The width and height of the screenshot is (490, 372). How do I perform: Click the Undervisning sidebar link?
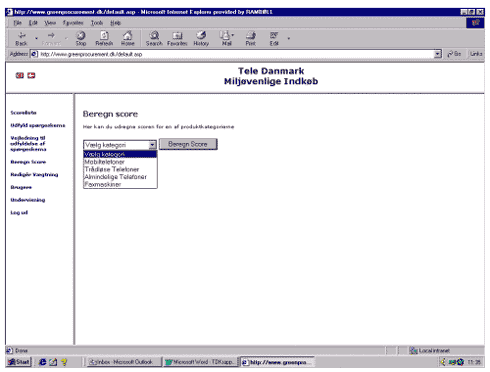pos(28,200)
